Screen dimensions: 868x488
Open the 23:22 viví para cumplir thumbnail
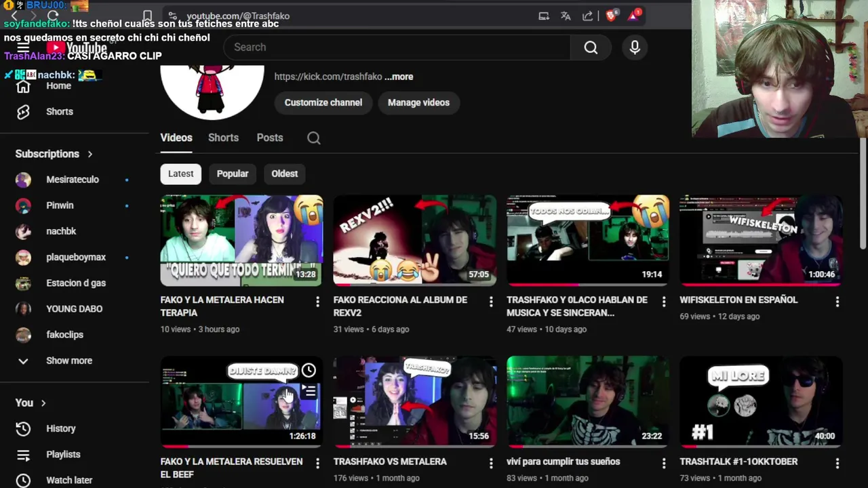tap(588, 402)
